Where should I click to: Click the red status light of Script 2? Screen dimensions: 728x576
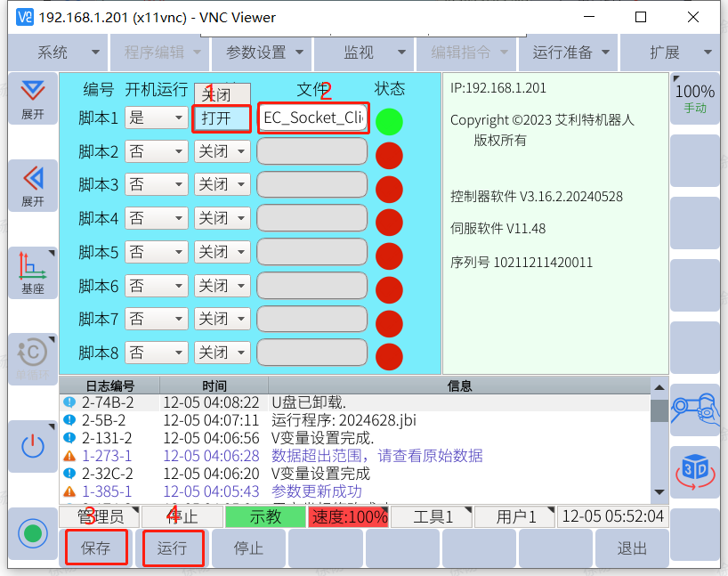point(389,155)
